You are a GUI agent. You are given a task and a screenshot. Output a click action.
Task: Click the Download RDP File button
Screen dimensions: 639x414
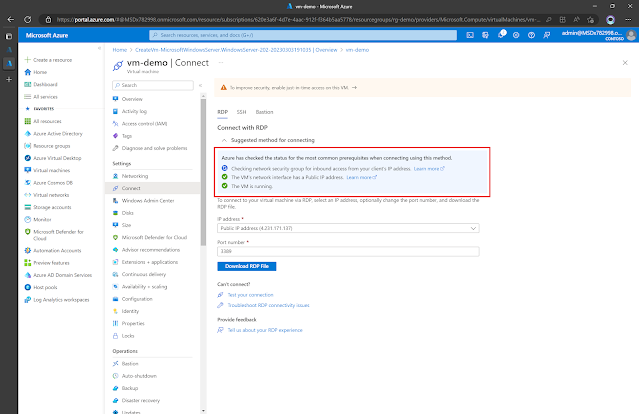[247, 266]
